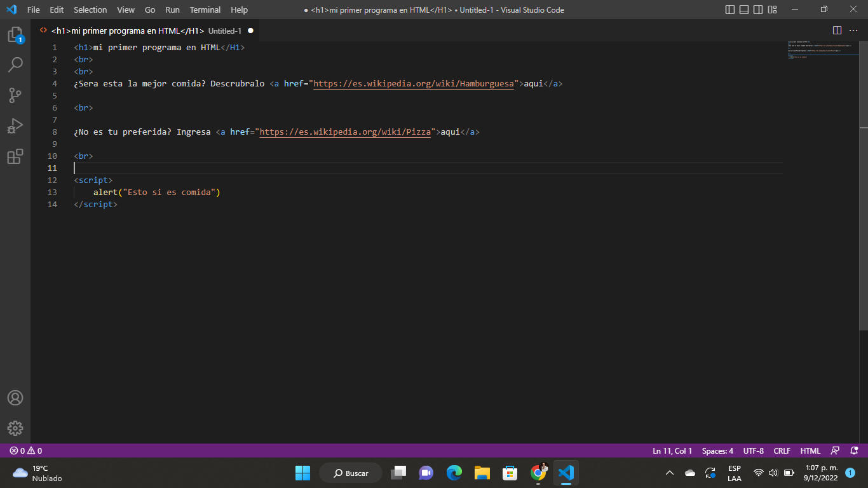Image resolution: width=868 pixels, height=488 pixels.
Task: Click the VS Code logo in title bar
Action: (11, 10)
